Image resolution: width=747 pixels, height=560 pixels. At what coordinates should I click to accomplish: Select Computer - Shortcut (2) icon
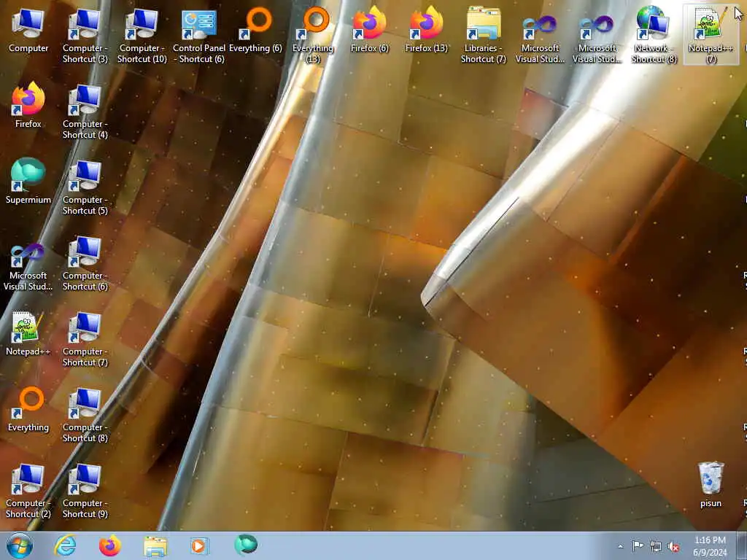pos(28,491)
